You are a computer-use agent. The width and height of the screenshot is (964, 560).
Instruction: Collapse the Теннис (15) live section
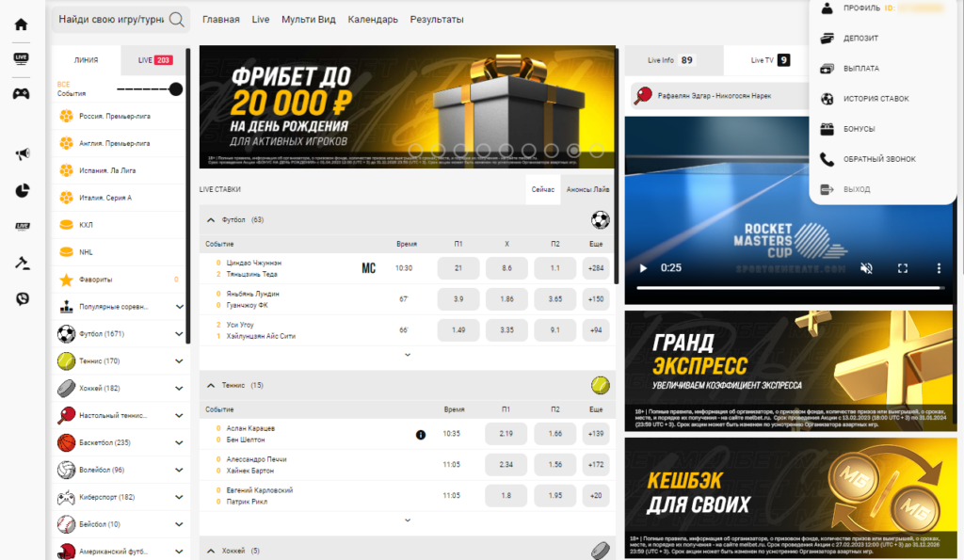click(x=211, y=386)
